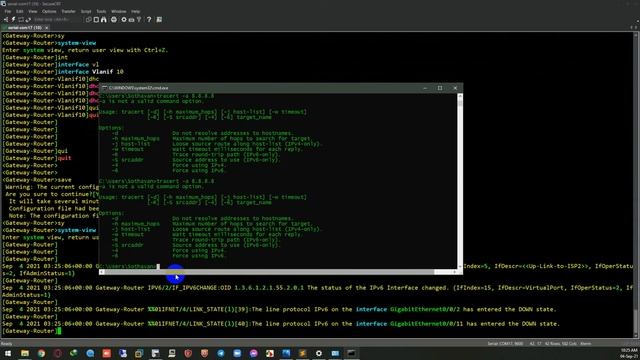Focus the Enter host toolbar field
The height and width of the screenshot is (360, 640).
57,19
